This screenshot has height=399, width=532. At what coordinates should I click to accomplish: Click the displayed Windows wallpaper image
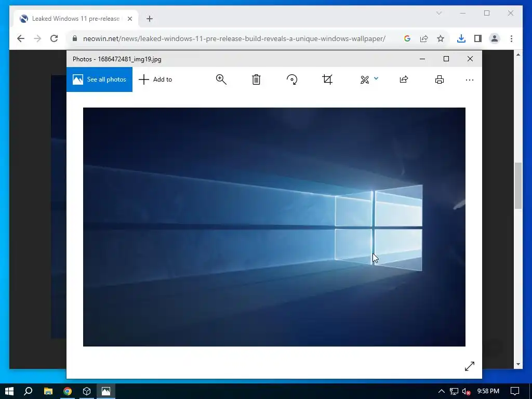point(274,227)
